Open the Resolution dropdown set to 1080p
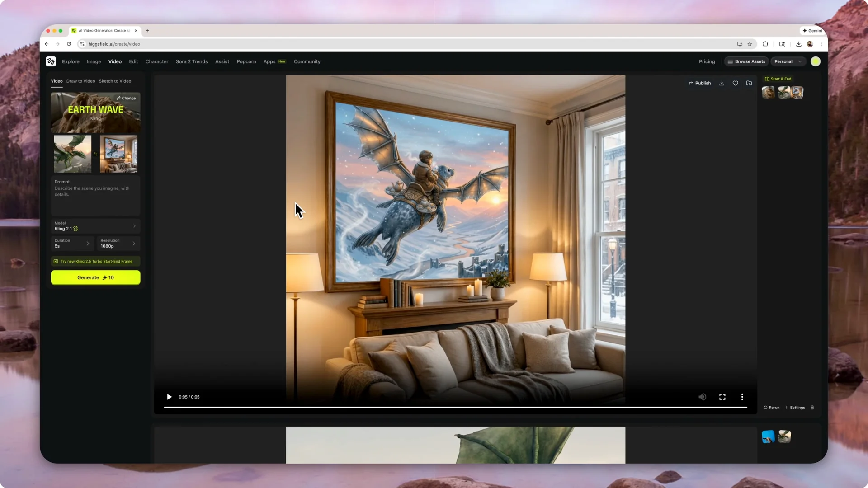 click(118, 244)
